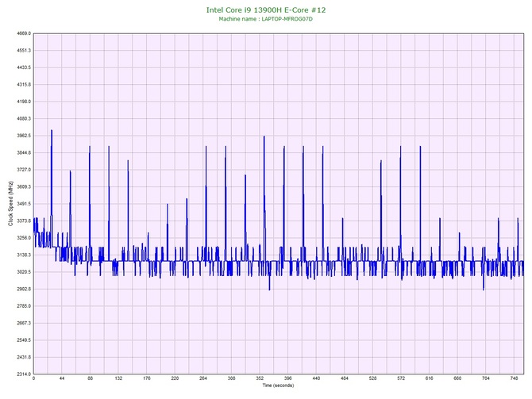This screenshot has height=399, width=532.
Task: Click the 748 second tick label
Action: point(515,379)
